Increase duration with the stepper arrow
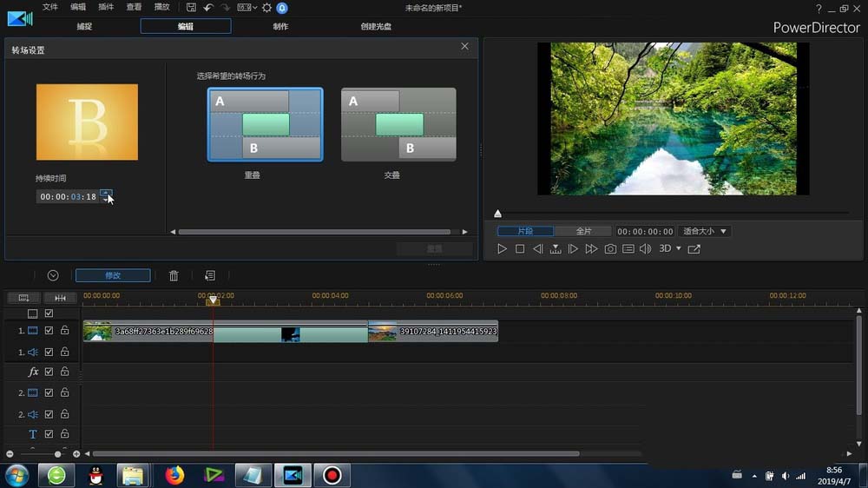The image size is (868, 488). pyautogui.click(x=106, y=193)
